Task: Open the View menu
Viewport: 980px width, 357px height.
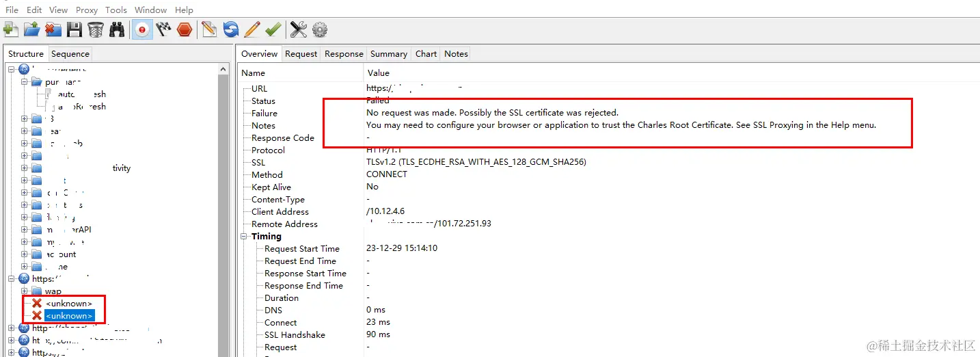Action: click(x=59, y=10)
